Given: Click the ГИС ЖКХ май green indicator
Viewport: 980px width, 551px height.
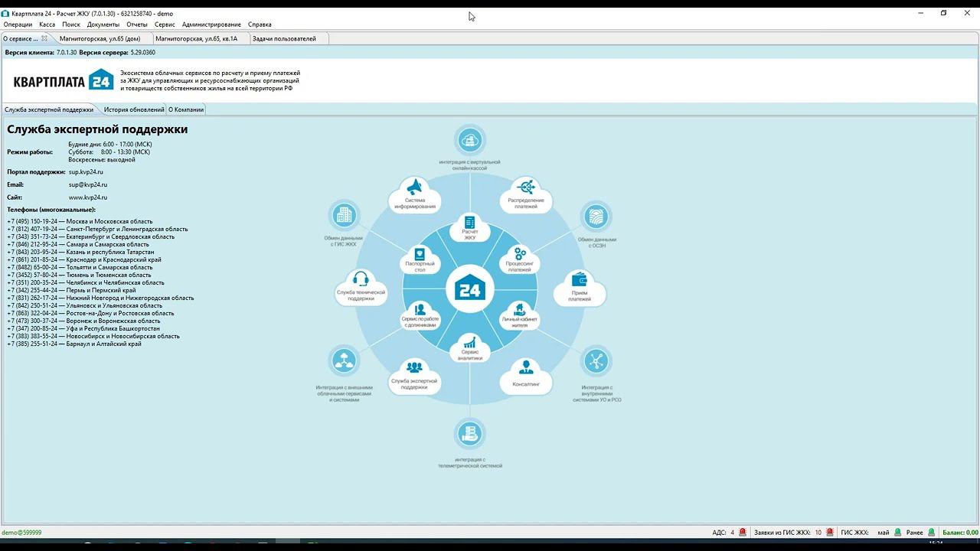Looking at the screenshot, I should pos(897,533).
